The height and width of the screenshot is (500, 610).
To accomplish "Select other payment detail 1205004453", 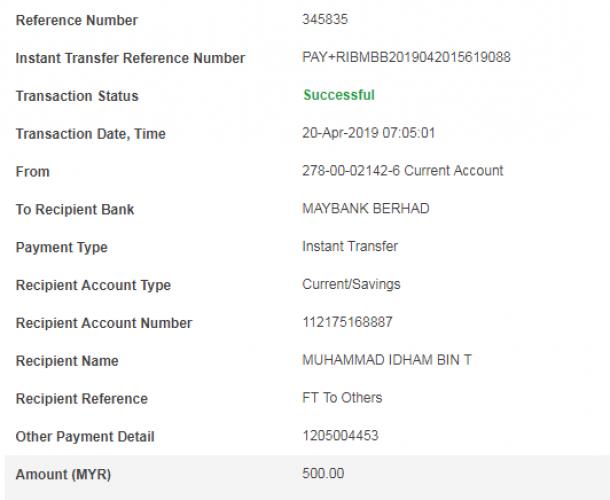I will pos(340,435).
